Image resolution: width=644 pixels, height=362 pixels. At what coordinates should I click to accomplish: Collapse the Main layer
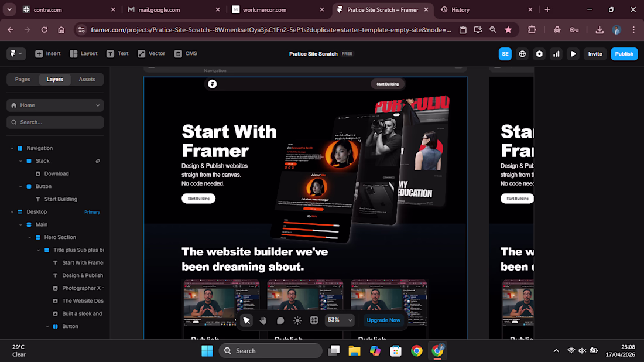20,225
